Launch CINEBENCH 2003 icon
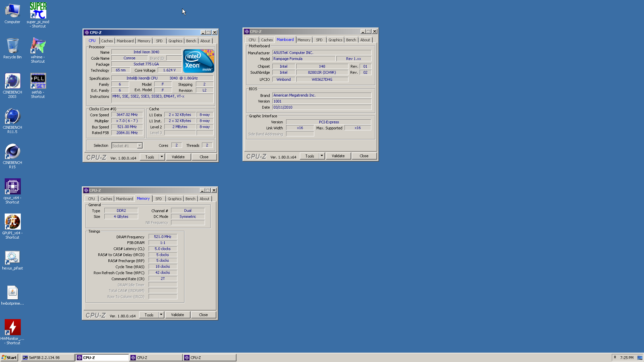The width and height of the screenshot is (644, 362). 12,86
